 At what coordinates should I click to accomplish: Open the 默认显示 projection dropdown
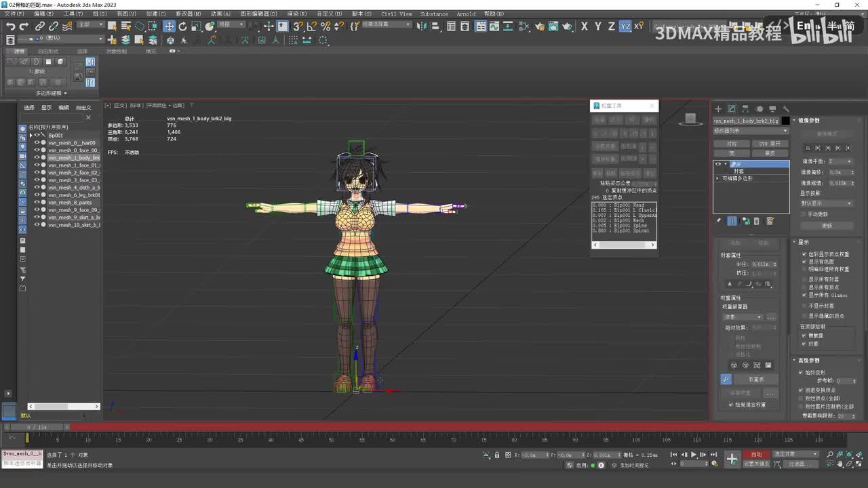click(x=827, y=203)
